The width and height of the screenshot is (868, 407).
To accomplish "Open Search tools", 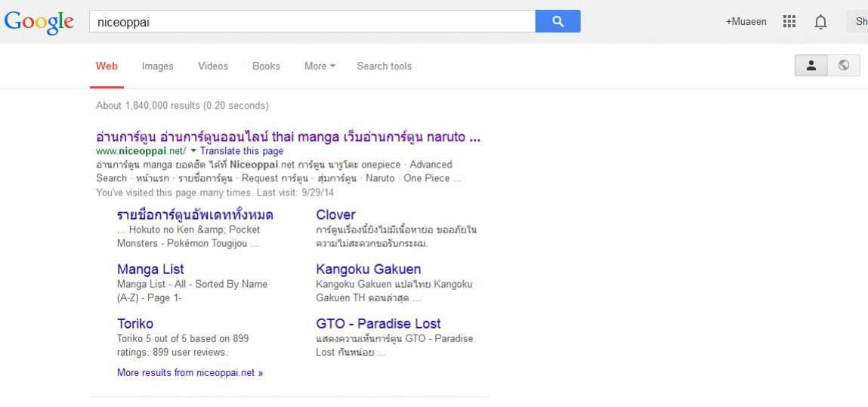I will click(x=385, y=66).
